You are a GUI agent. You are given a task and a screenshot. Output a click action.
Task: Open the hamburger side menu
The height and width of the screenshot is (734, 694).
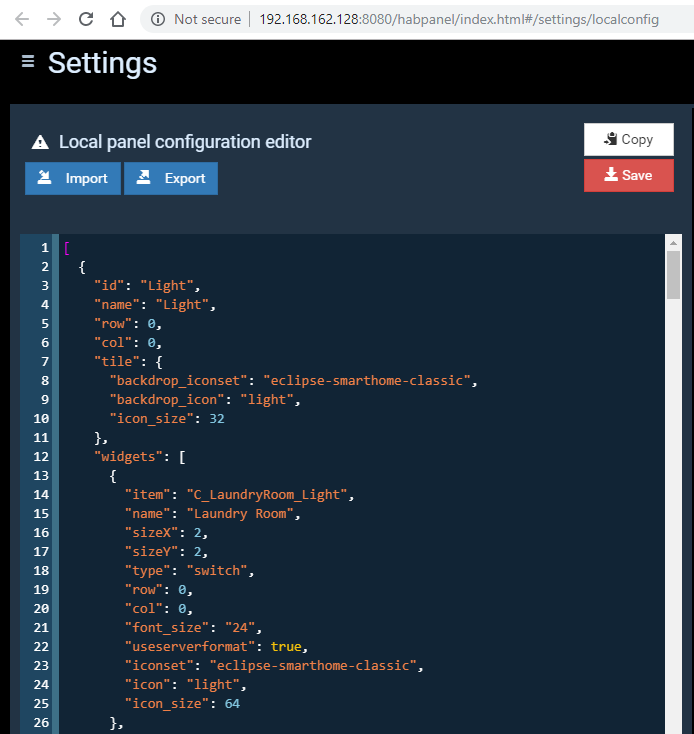(x=28, y=61)
